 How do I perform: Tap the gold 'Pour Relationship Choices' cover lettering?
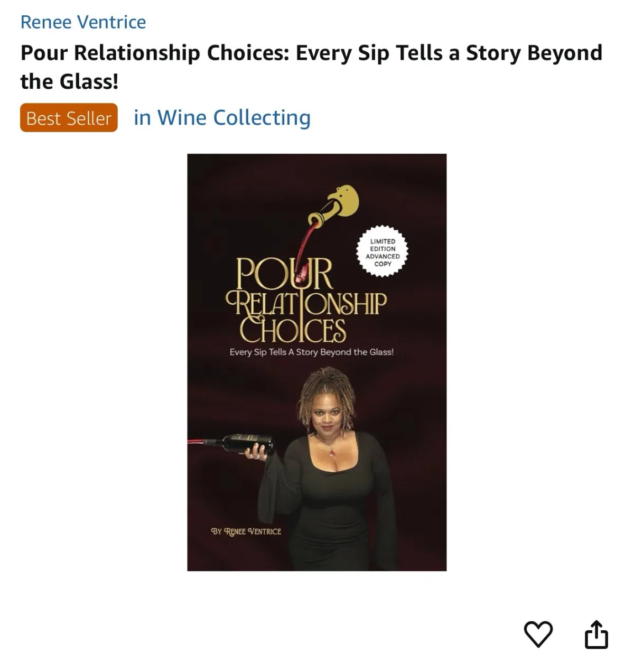tap(306, 300)
